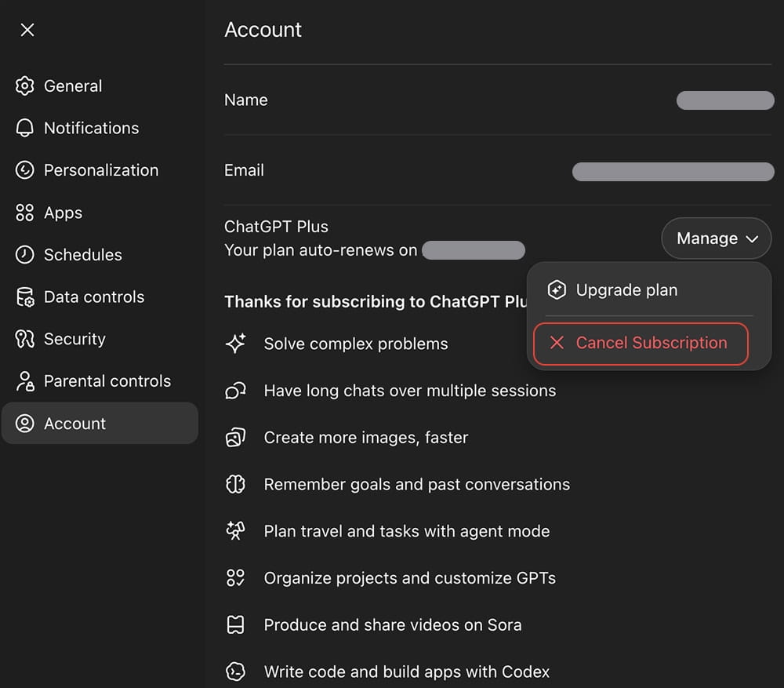Click the agent mode icon beside Plan travel

tap(235, 531)
